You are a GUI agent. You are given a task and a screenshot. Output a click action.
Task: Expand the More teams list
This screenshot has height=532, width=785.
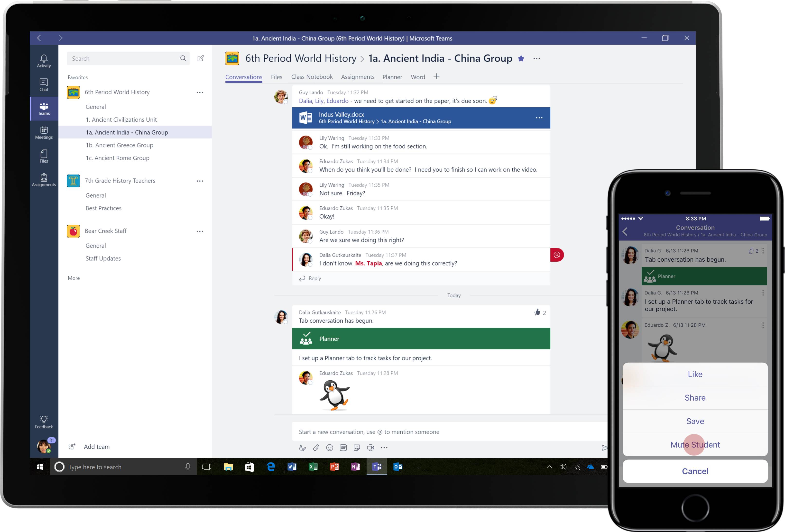click(74, 278)
